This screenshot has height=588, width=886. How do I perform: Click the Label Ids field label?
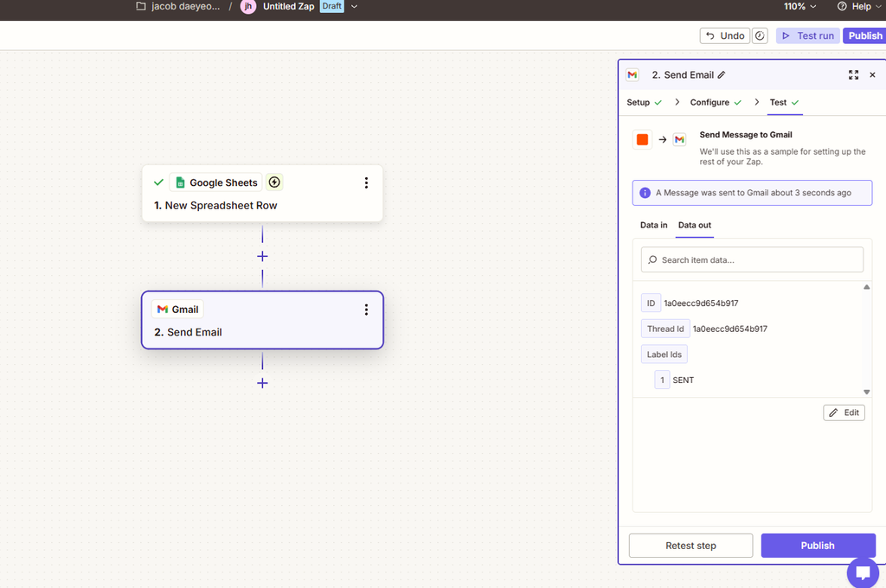[664, 355]
